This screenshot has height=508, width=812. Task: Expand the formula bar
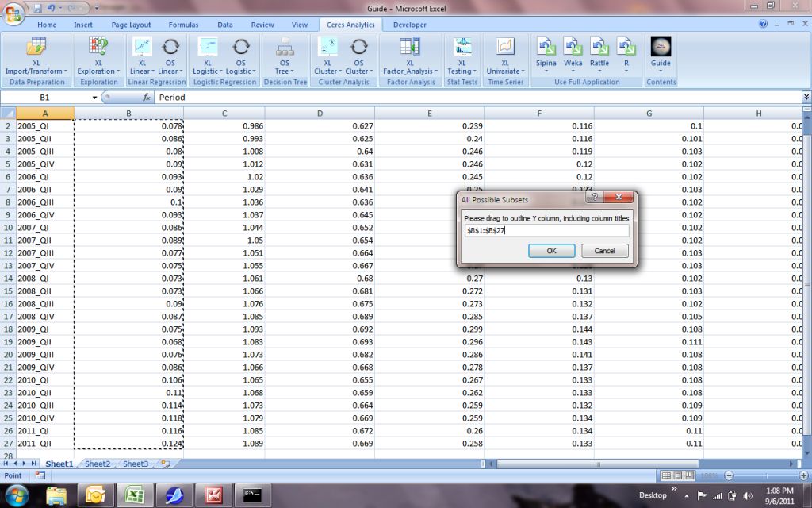tap(806, 98)
